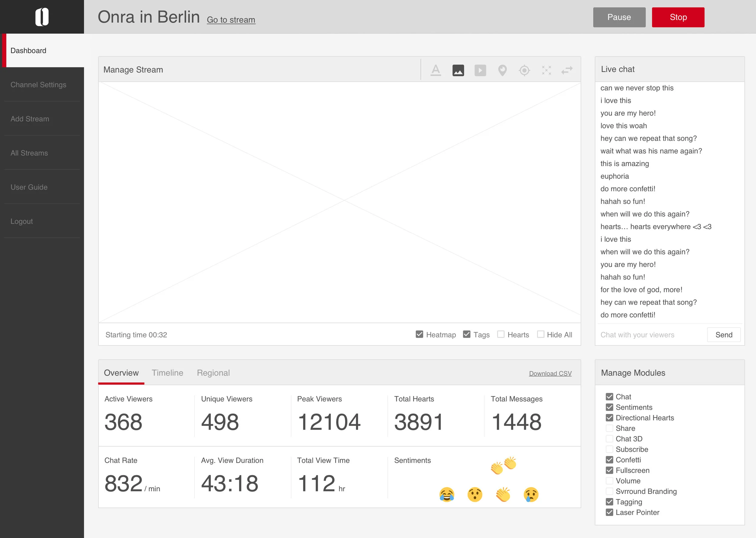
Task: Click chat message 'can we never stop this'
Action: pyautogui.click(x=637, y=88)
